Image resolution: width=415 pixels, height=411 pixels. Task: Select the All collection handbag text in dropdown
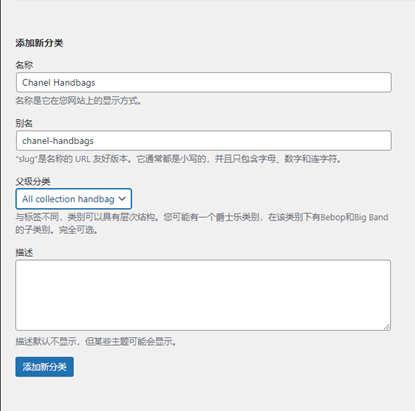click(68, 199)
